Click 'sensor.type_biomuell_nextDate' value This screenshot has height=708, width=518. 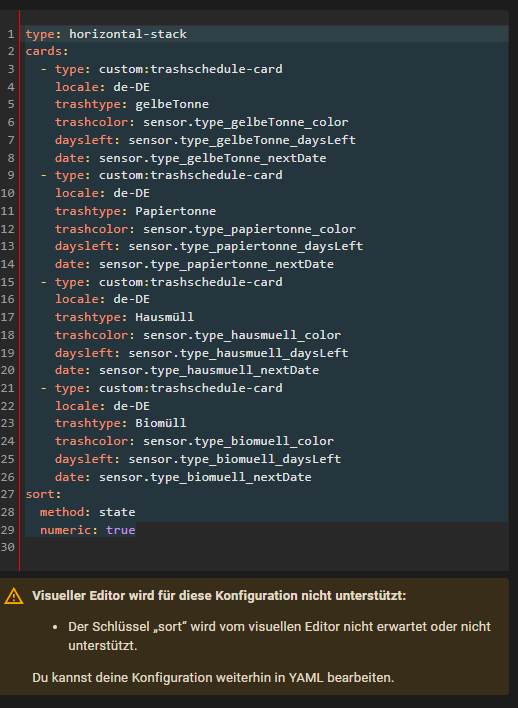coord(205,477)
